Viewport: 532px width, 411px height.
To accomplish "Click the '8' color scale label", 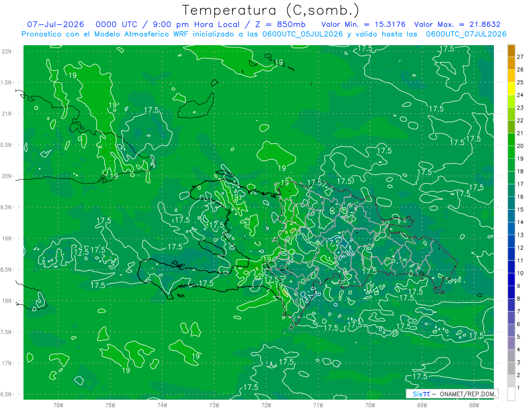I will 519,298.
